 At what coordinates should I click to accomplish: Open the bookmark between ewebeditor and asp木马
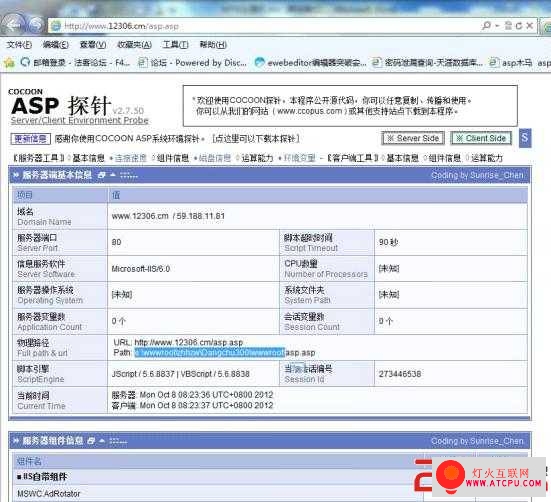[427, 63]
